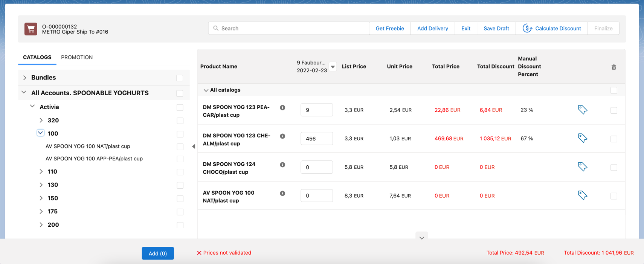This screenshot has width=644, height=264.
Task: Click the trash delete icon in table header
Action: click(x=614, y=67)
